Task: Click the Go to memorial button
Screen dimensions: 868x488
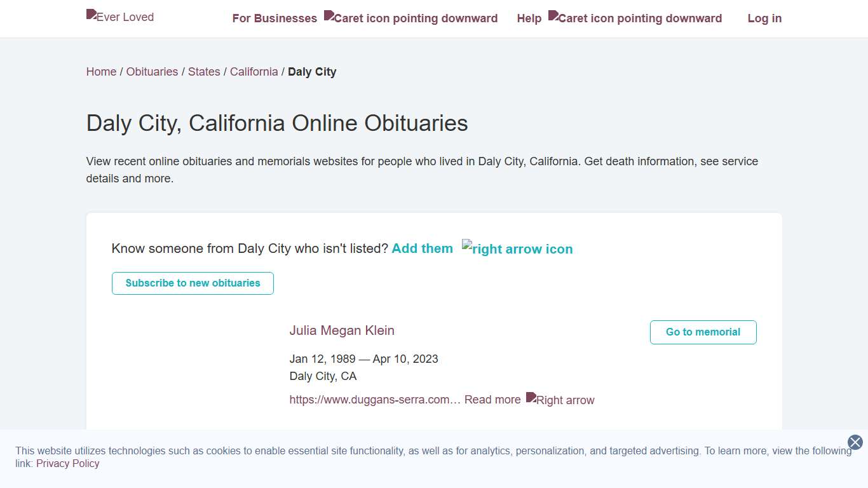Action: (703, 332)
